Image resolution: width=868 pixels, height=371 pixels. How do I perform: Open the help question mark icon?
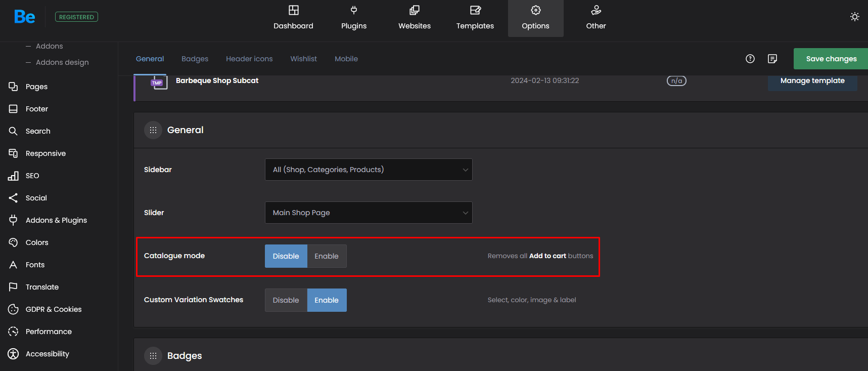click(x=750, y=59)
